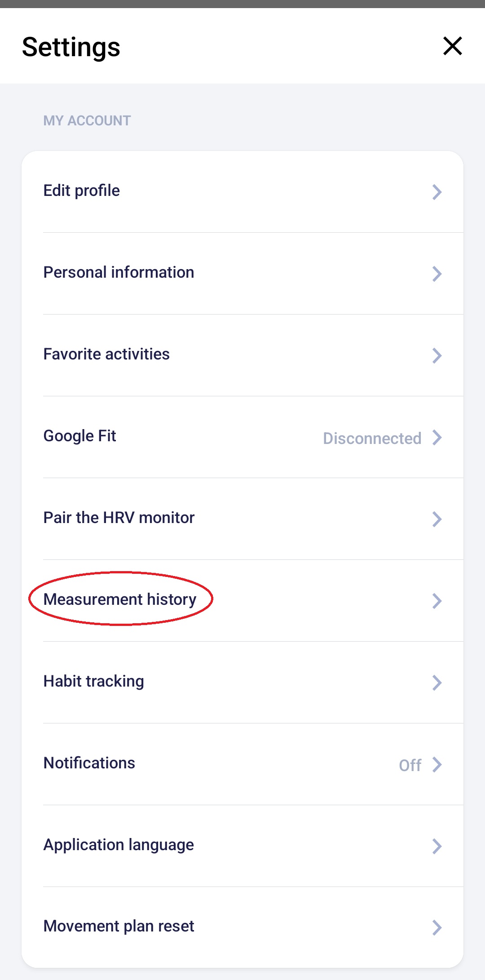This screenshot has height=980, width=485.
Task: Expand Personal information via its chevron
Action: pyautogui.click(x=436, y=274)
